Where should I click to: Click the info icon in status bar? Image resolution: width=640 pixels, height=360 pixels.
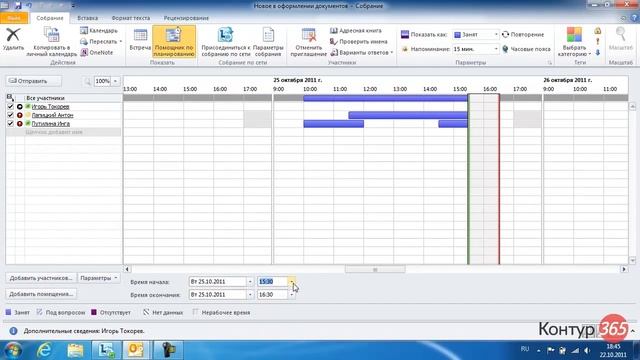coord(13,331)
